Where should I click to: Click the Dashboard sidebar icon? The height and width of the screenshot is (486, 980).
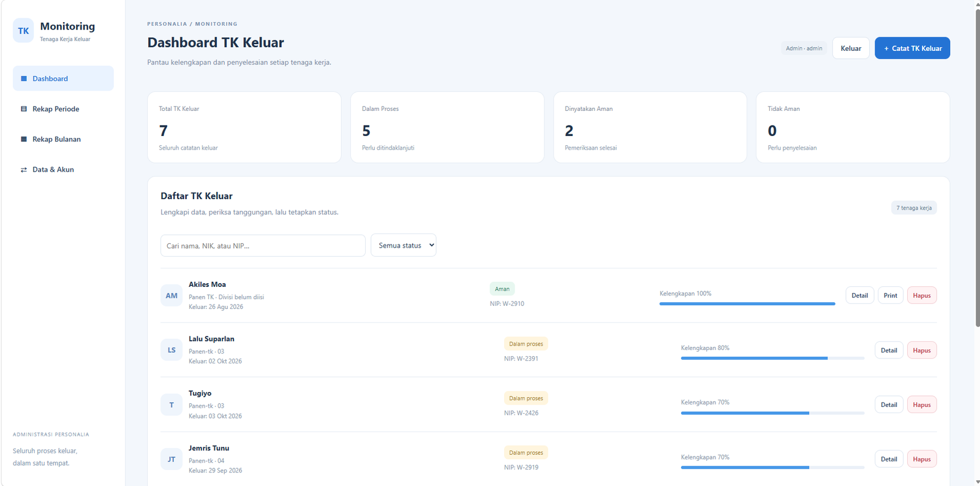[x=24, y=78]
